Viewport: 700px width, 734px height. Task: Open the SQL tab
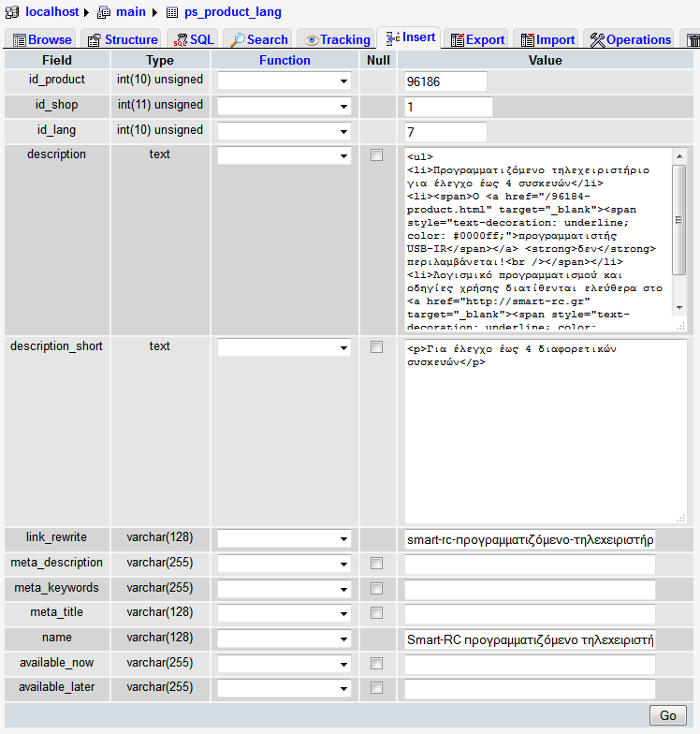tap(194, 39)
